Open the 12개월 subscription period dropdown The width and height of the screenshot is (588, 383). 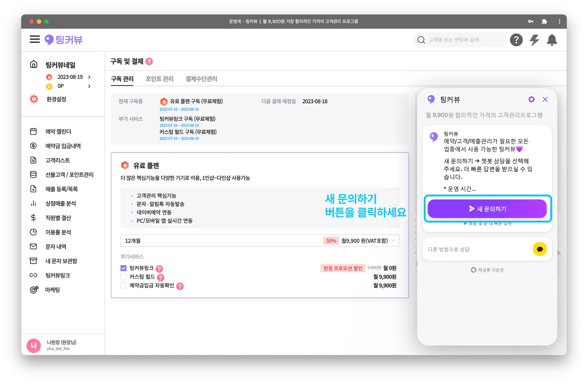(260, 241)
